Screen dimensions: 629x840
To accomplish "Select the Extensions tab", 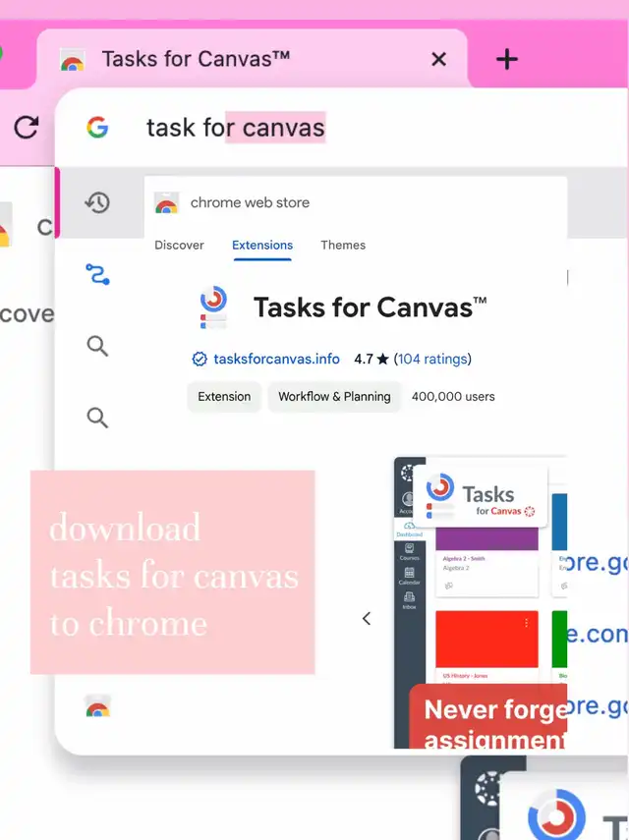I will (x=262, y=246).
